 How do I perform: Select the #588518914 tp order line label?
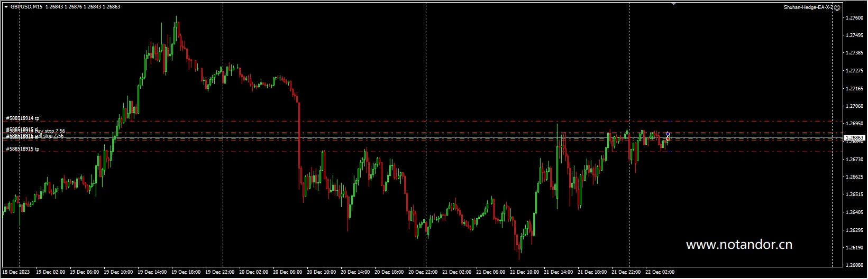(22, 118)
